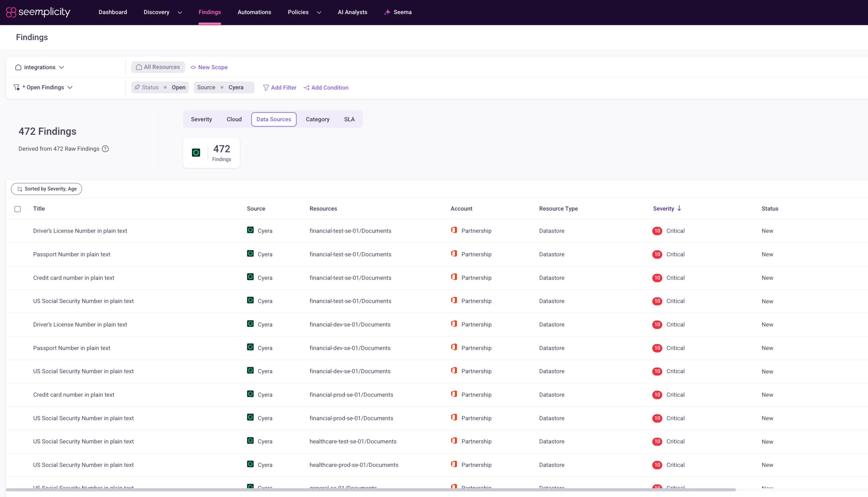
Task: Click the Sorted by Severity, Age pill
Action: tap(46, 189)
